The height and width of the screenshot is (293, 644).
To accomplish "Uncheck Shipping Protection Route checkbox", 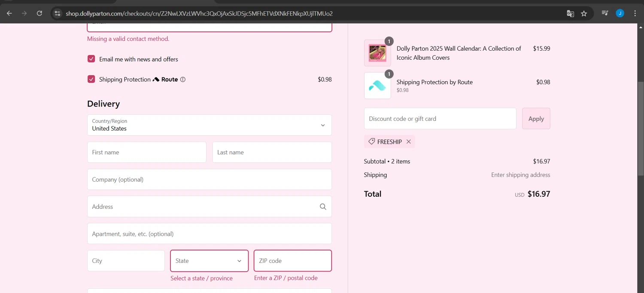I will click(x=91, y=79).
